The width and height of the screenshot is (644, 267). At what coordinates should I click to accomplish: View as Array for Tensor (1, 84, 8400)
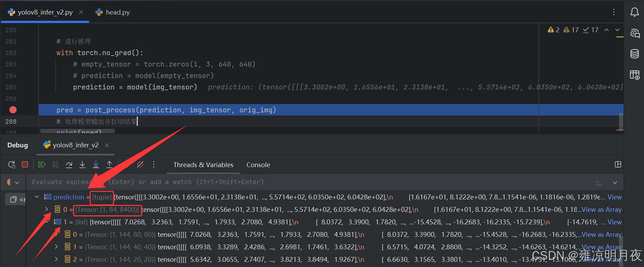tap(602, 209)
